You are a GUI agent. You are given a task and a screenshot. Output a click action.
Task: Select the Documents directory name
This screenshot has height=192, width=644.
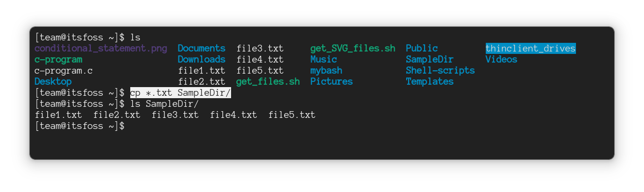(202, 49)
